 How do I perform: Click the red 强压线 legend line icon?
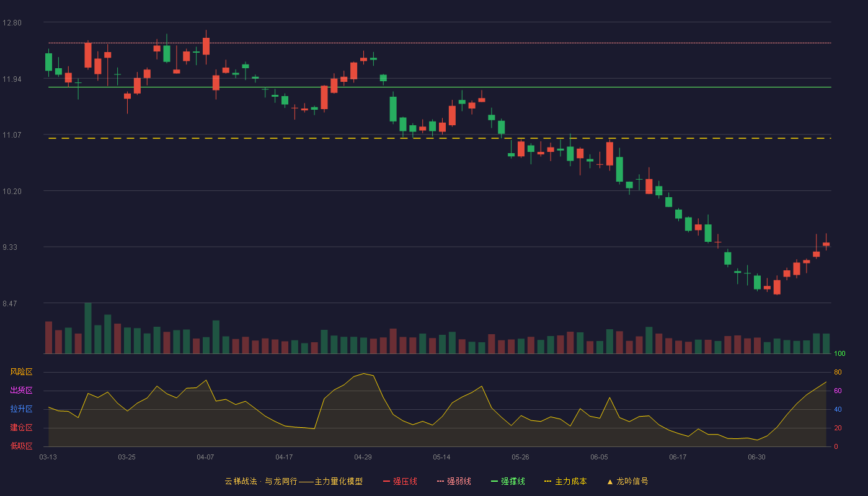tap(386, 481)
